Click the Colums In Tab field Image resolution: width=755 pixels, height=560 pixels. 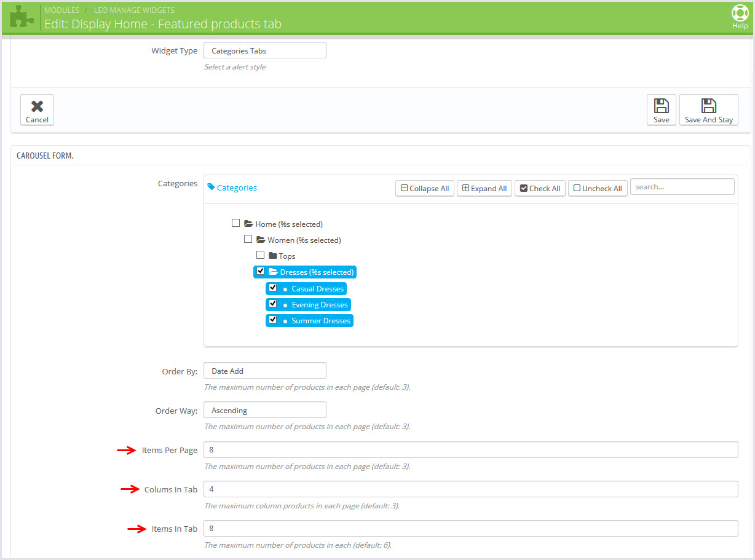click(470, 489)
